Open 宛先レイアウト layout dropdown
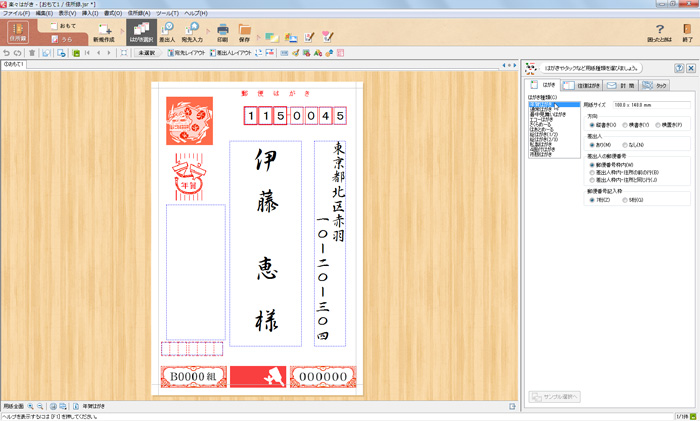This screenshot has width=700, height=421. click(186, 53)
